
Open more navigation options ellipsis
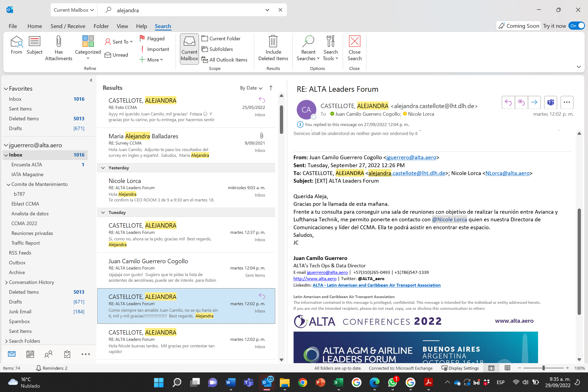coord(85,354)
